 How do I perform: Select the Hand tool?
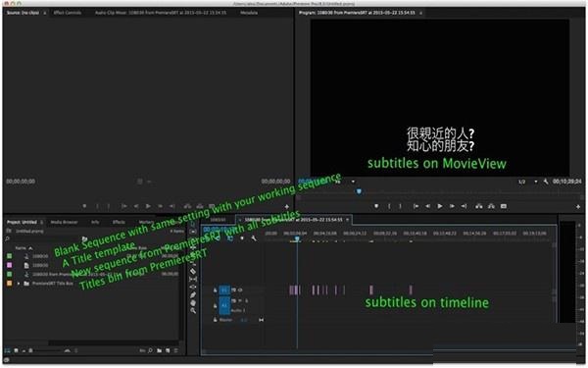coord(193,303)
